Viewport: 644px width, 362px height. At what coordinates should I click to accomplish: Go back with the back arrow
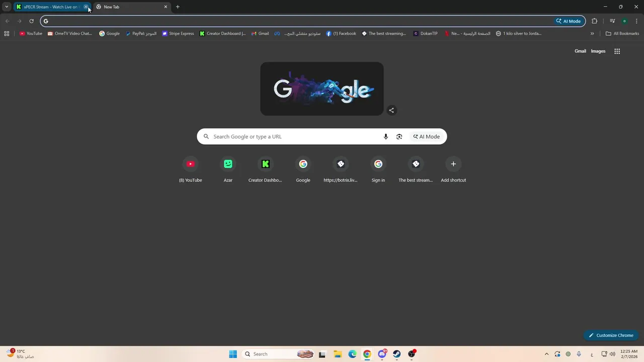pyautogui.click(x=7, y=21)
